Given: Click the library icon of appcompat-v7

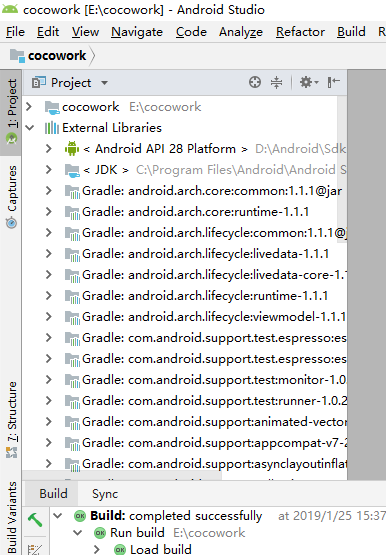Looking at the screenshot, I should [72, 443].
